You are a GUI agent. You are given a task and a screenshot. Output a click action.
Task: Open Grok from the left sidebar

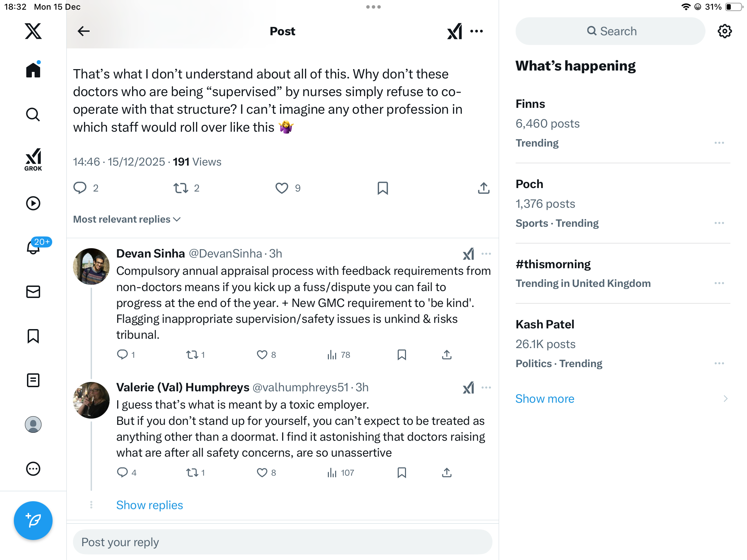point(33,160)
